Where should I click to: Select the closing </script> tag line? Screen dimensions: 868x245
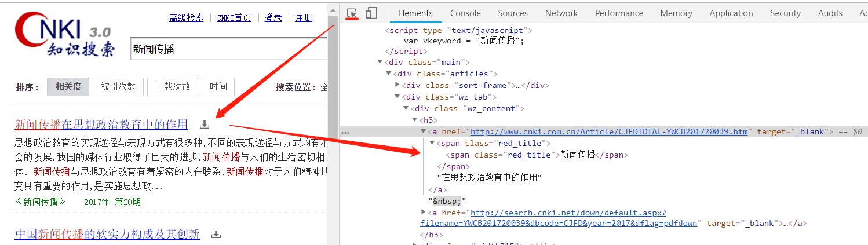click(407, 51)
